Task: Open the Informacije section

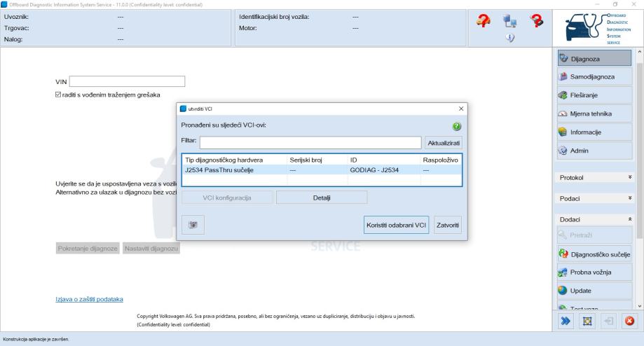Action: pyautogui.click(x=594, y=132)
